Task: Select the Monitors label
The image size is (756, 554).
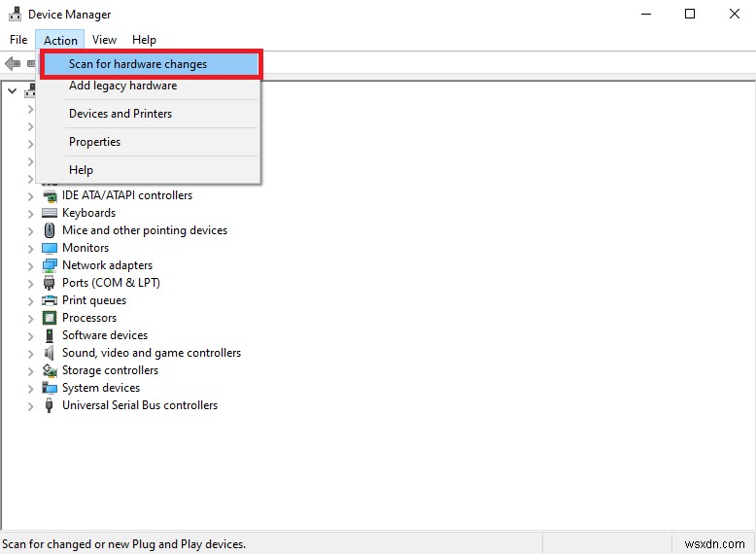Action: 86,248
